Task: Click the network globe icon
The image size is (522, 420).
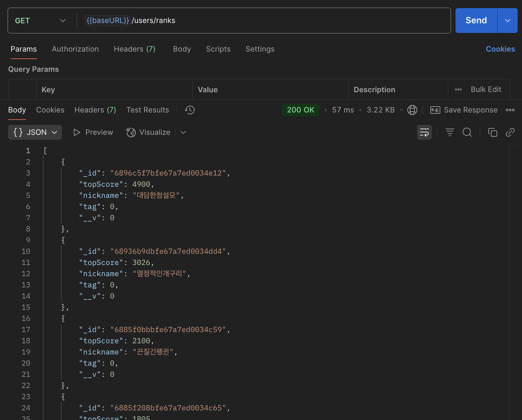Action: coord(412,110)
